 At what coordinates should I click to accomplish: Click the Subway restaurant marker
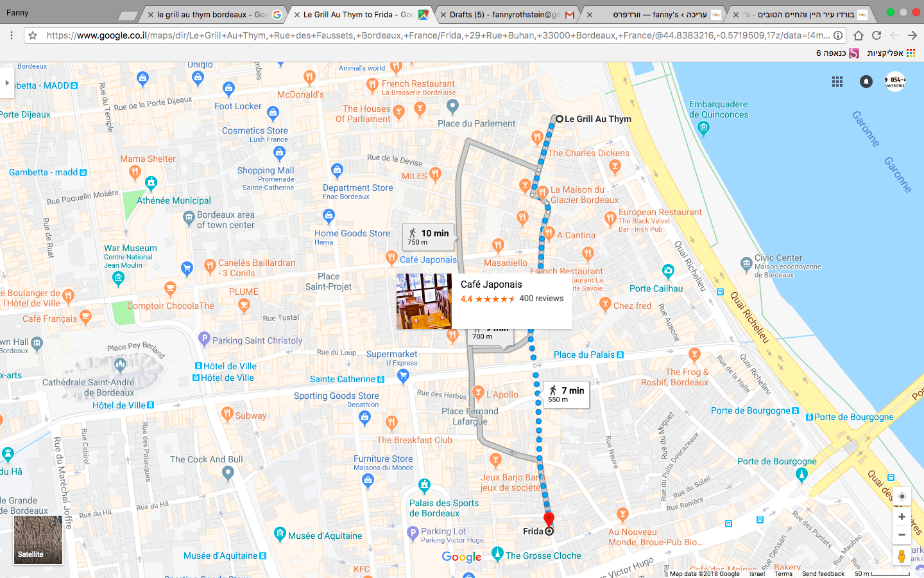[227, 414]
